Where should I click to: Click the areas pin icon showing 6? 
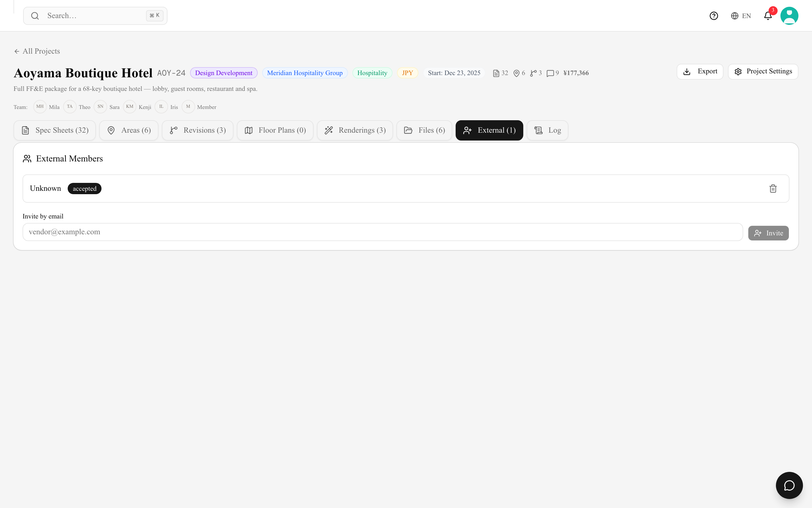click(x=517, y=73)
